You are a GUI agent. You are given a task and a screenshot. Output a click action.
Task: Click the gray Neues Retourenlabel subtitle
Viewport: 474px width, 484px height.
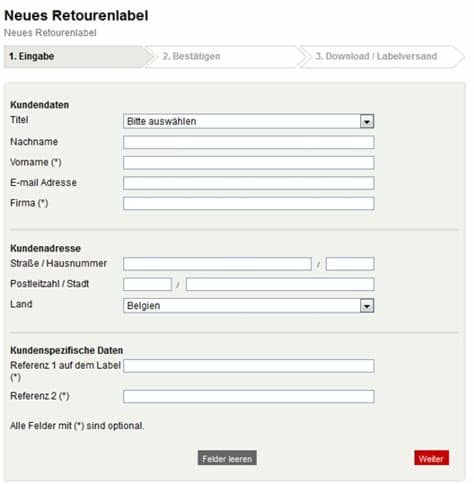[x=50, y=33]
